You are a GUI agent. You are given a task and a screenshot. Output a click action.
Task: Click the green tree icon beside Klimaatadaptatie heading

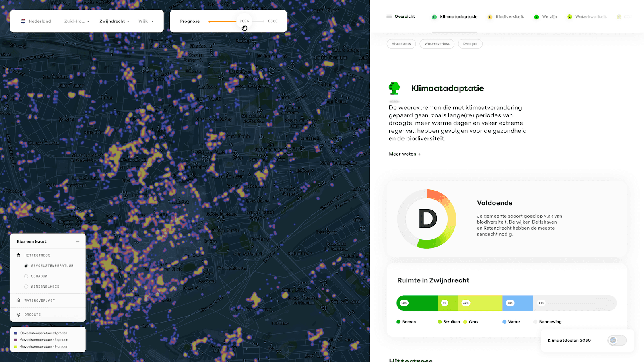tap(394, 88)
